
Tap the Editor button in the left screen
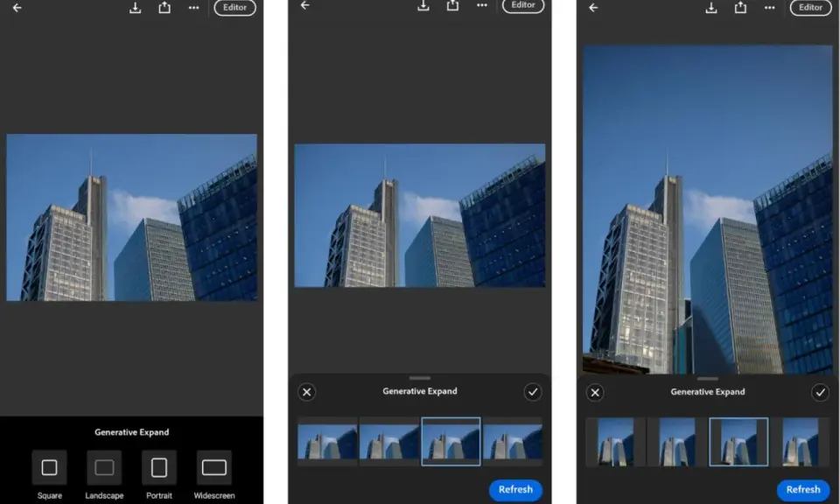point(234,8)
